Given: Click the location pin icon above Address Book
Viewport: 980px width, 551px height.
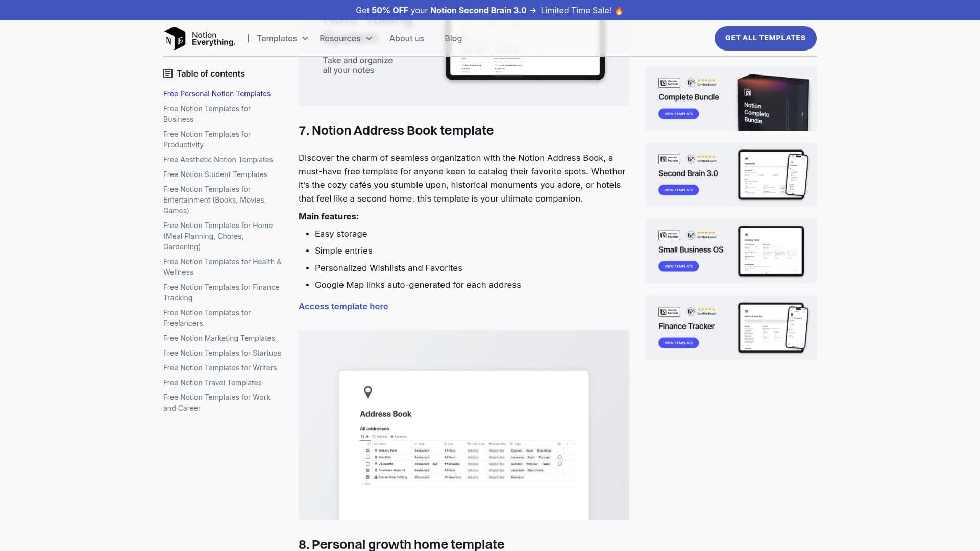Looking at the screenshot, I should (367, 392).
